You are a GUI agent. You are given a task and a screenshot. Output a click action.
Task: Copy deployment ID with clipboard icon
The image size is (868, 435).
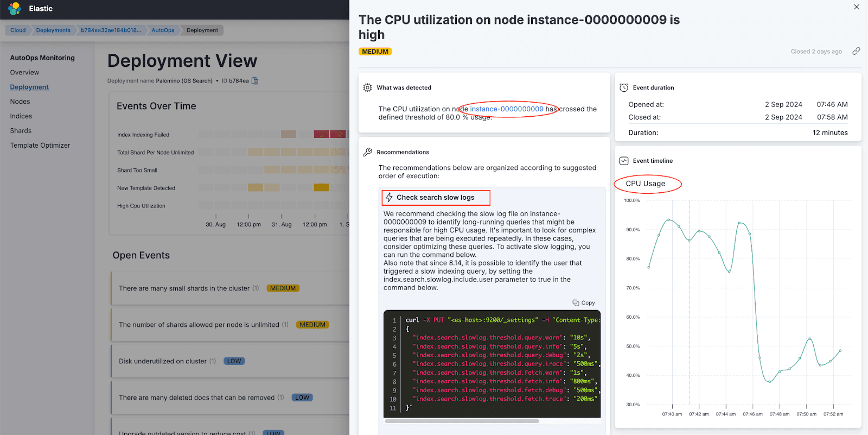click(255, 81)
